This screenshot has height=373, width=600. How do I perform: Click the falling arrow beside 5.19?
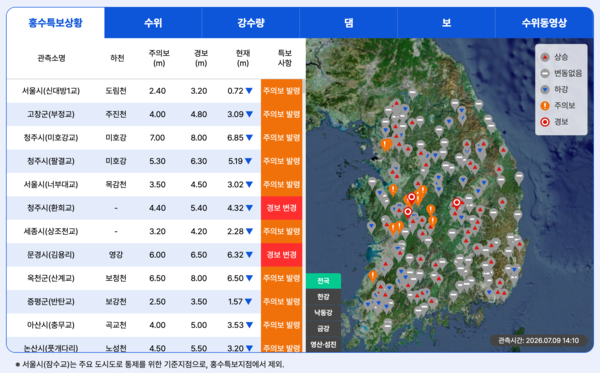248,161
